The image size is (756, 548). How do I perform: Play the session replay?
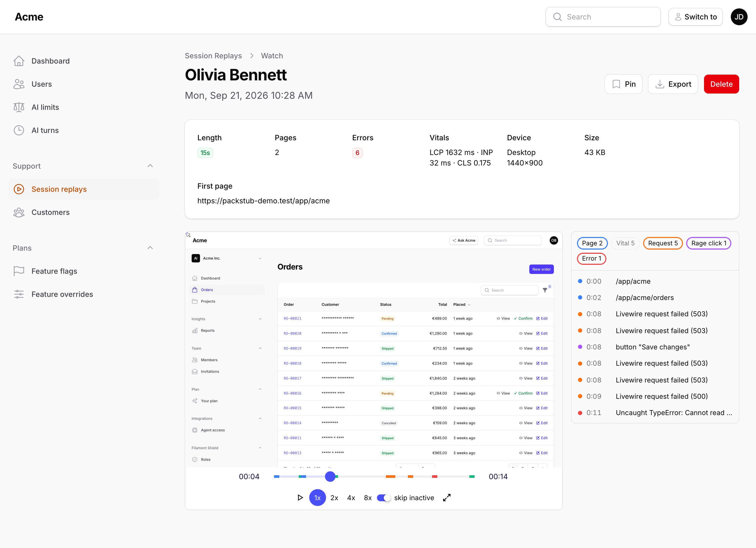300,498
